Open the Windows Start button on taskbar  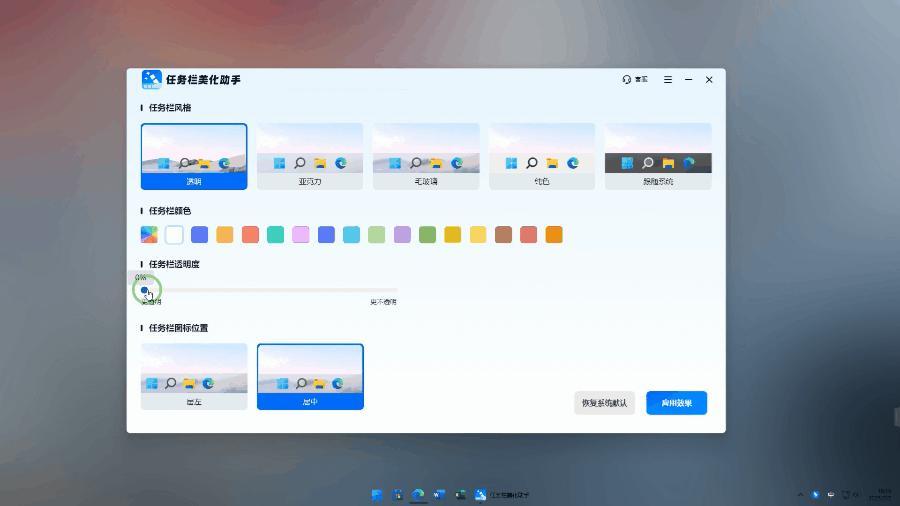377,495
